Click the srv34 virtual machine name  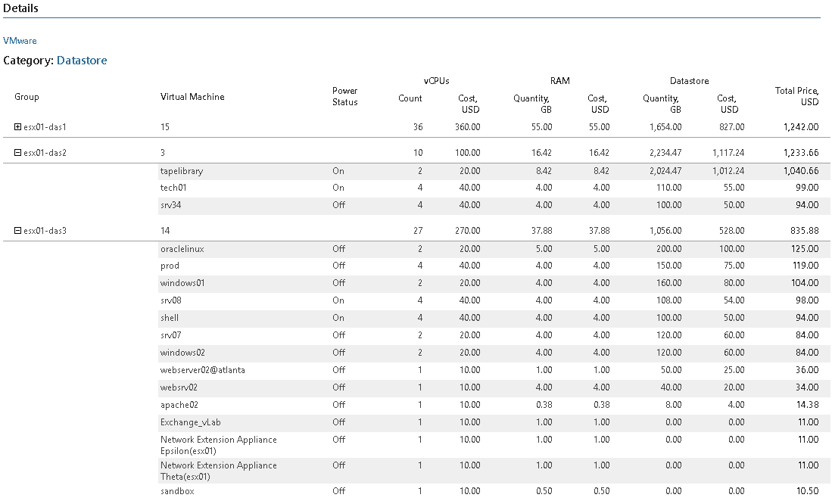tap(171, 205)
